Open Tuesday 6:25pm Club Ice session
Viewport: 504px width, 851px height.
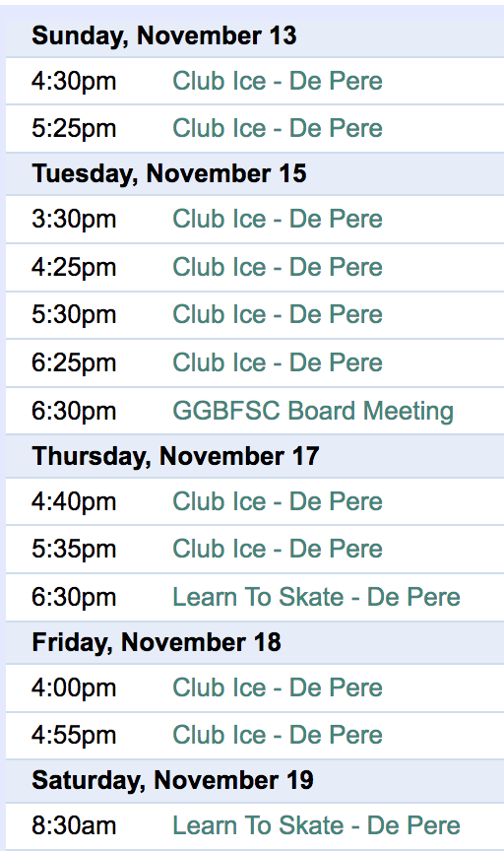[x=278, y=362]
